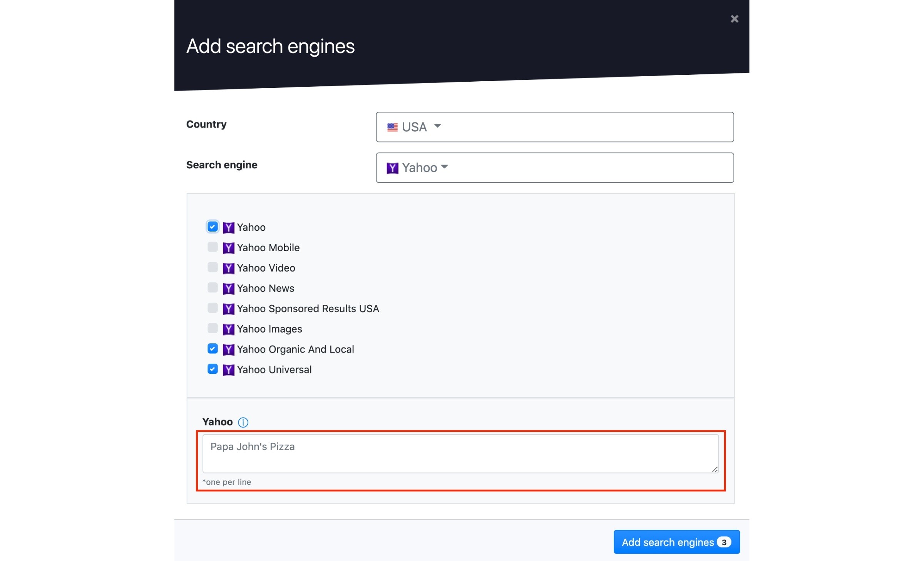Uncheck the Yahoo checkbox
Viewport: 924px width, 561px height.
pyautogui.click(x=213, y=227)
